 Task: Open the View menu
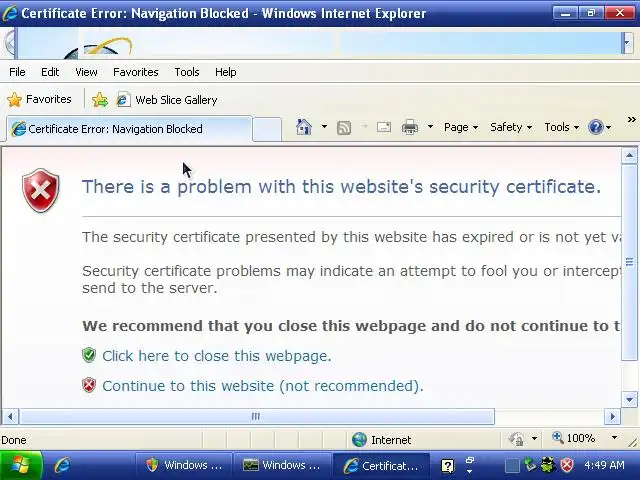86,72
